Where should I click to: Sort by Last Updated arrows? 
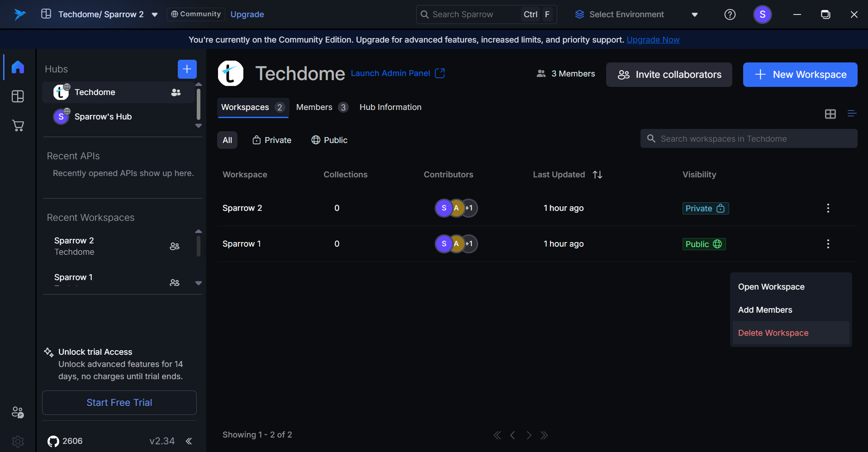pos(598,175)
